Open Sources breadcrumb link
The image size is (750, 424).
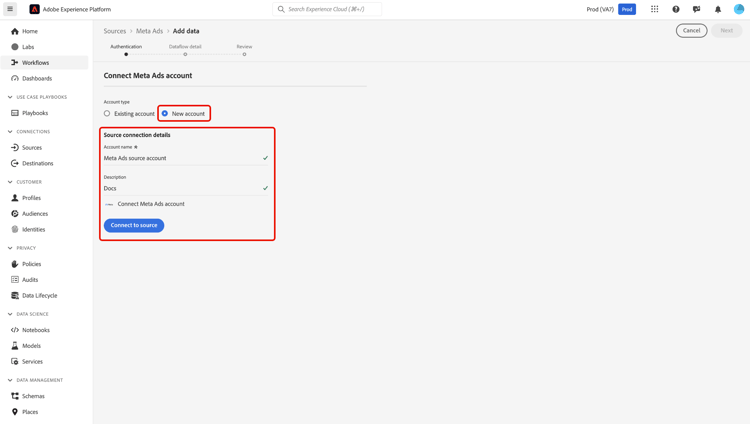[x=115, y=31]
